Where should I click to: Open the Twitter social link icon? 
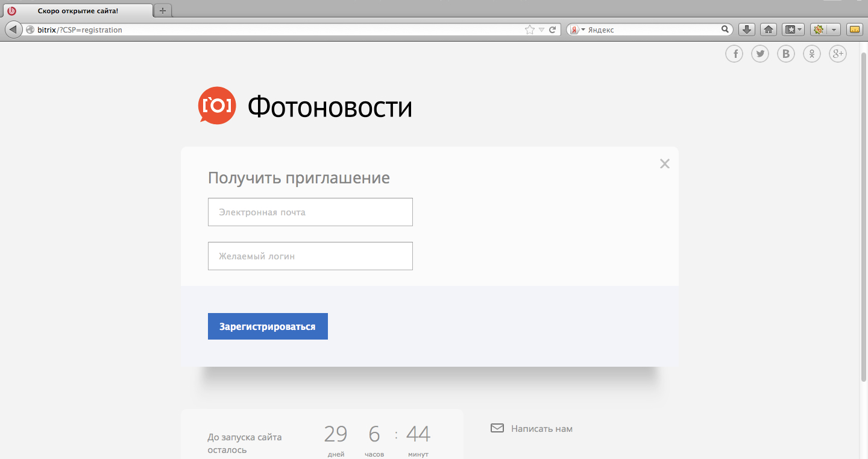[x=759, y=54]
